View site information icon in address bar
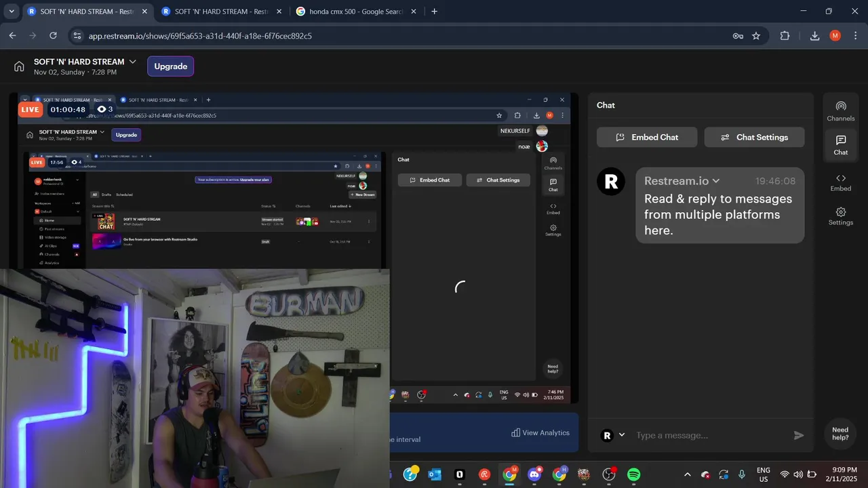This screenshot has height=488, width=868. click(77, 36)
